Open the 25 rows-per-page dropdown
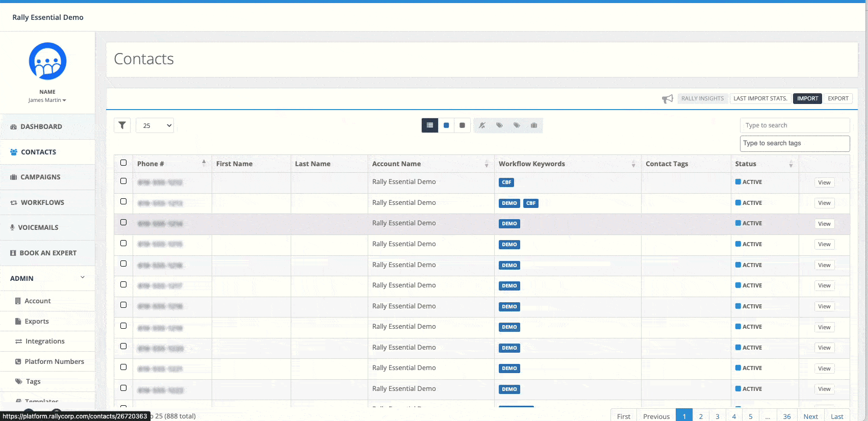Screen dimensions: 868x421 155,125
